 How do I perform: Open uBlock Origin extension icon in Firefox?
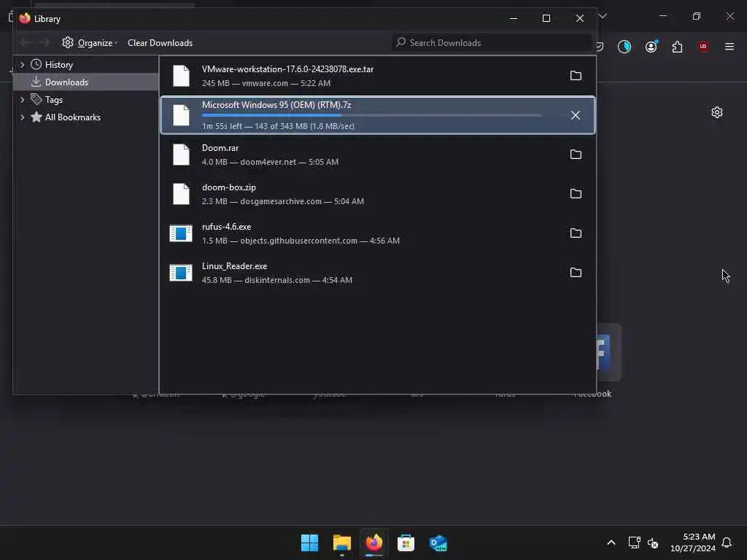pyautogui.click(x=703, y=46)
